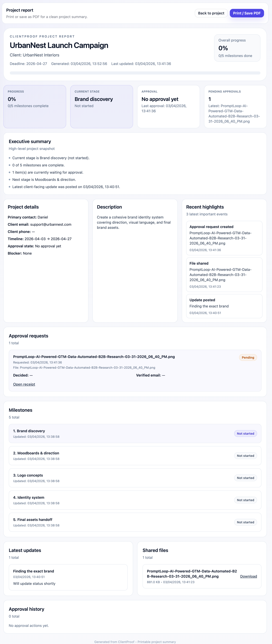The height and width of the screenshot is (644, 272).
Task: Select the Current Stage Brand discovery card
Action: coord(101,106)
